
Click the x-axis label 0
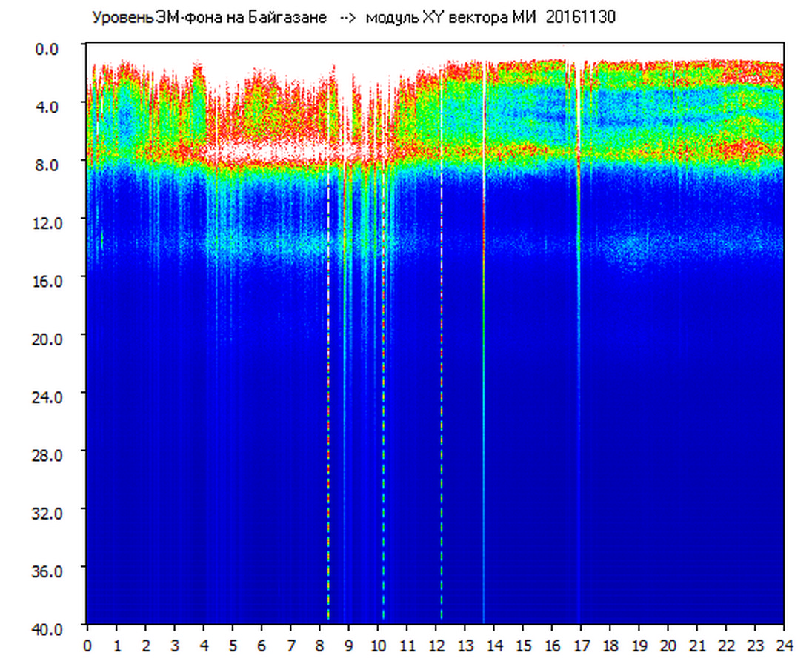pos(87,646)
